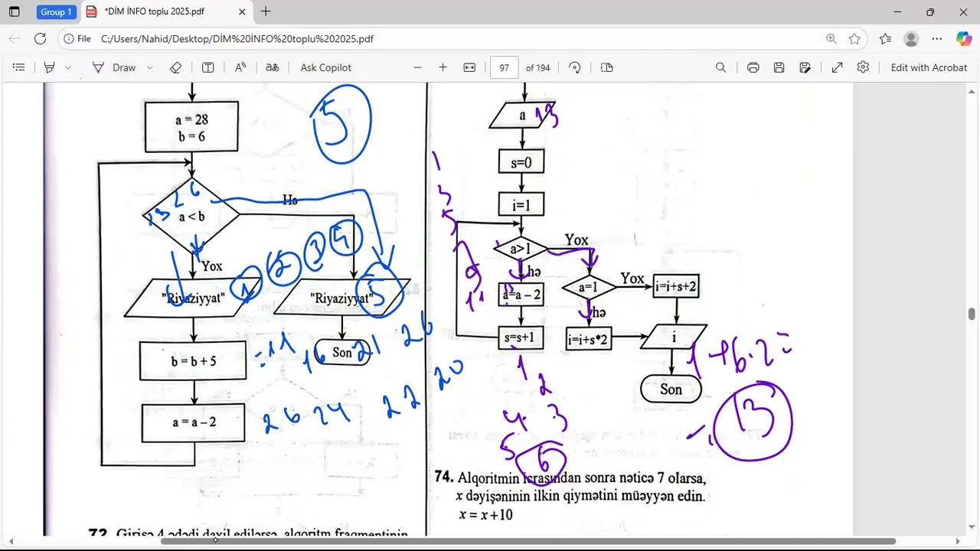The image size is (980, 551).
Task: Open the Favorites list
Action: click(885, 38)
